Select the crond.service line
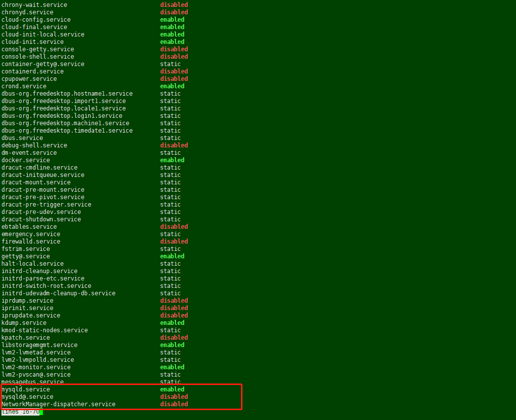The image size is (516, 420). [x=24, y=86]
